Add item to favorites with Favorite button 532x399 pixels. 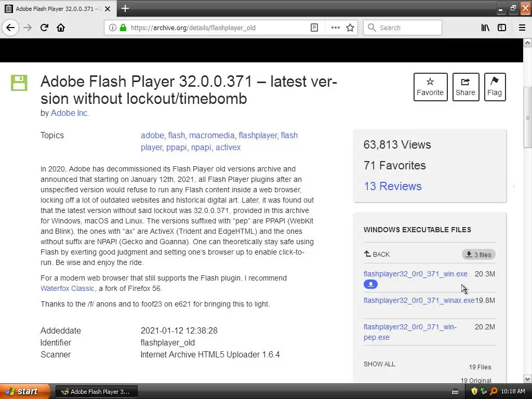(430, 87)
